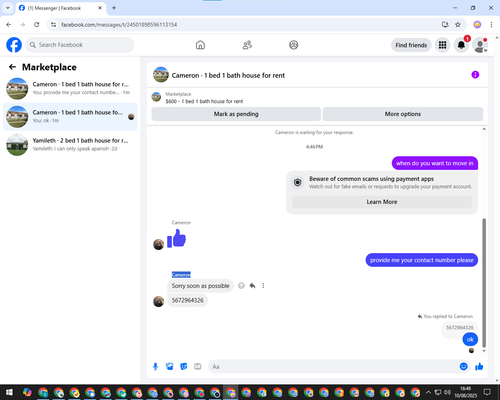The height and width of the screenshot is (400, 500).
Task: Close the Messenger | Facebook tab
Action: [x=100, y=8]
